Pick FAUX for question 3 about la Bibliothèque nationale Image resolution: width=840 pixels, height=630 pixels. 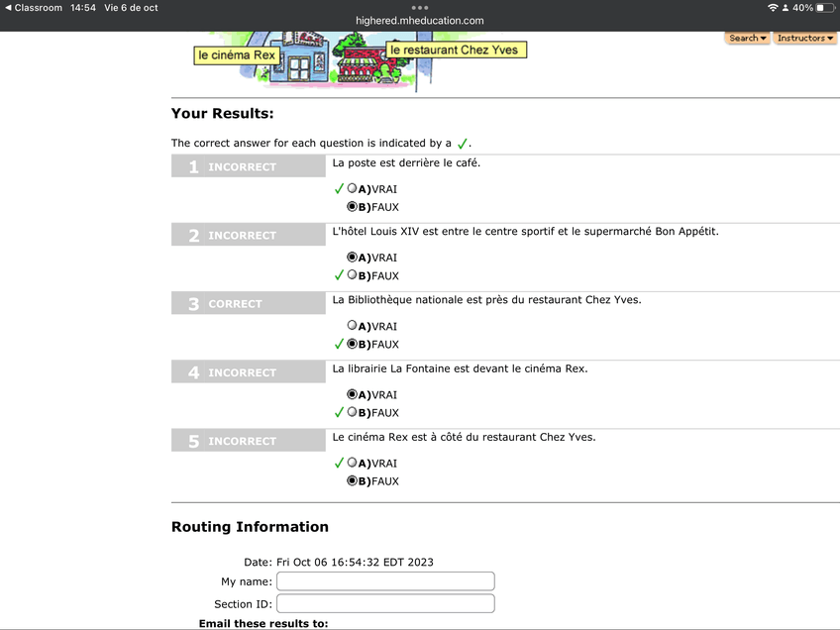point(352,344)
